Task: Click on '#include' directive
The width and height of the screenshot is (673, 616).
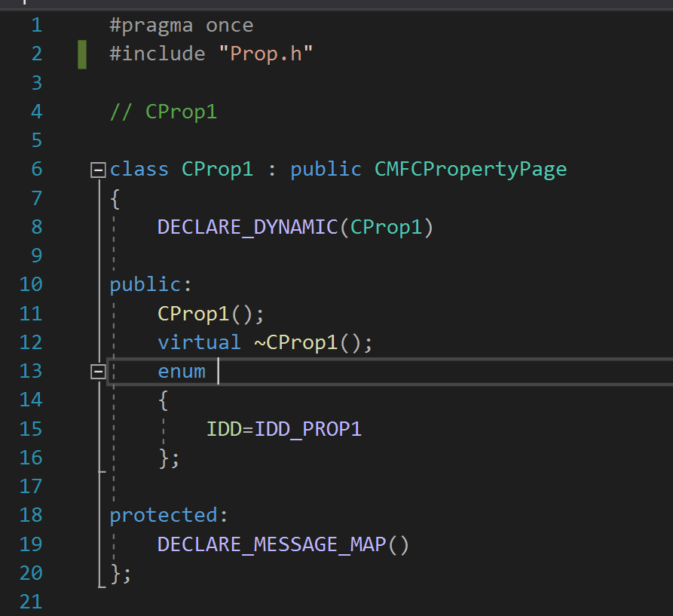Action: tap(158, 54)
